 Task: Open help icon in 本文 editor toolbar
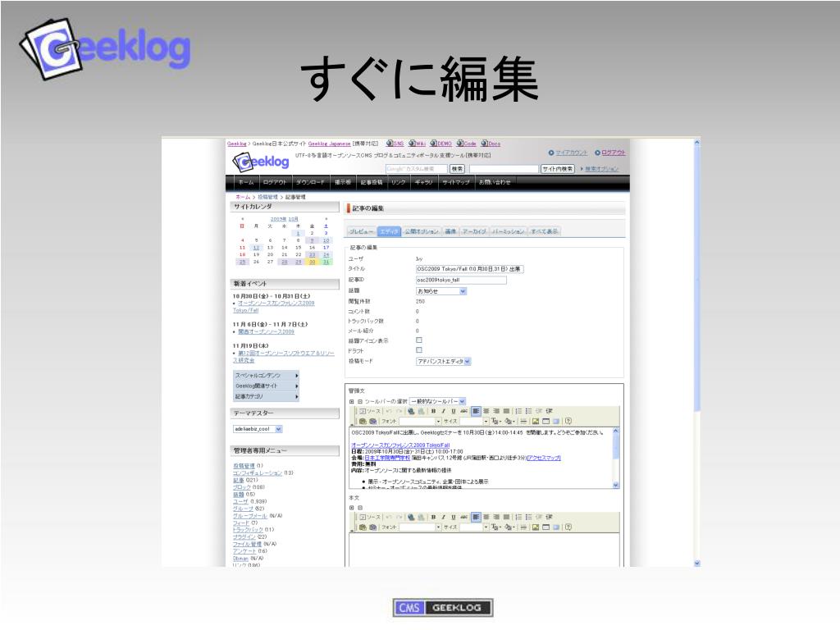(x=568, y=527)
